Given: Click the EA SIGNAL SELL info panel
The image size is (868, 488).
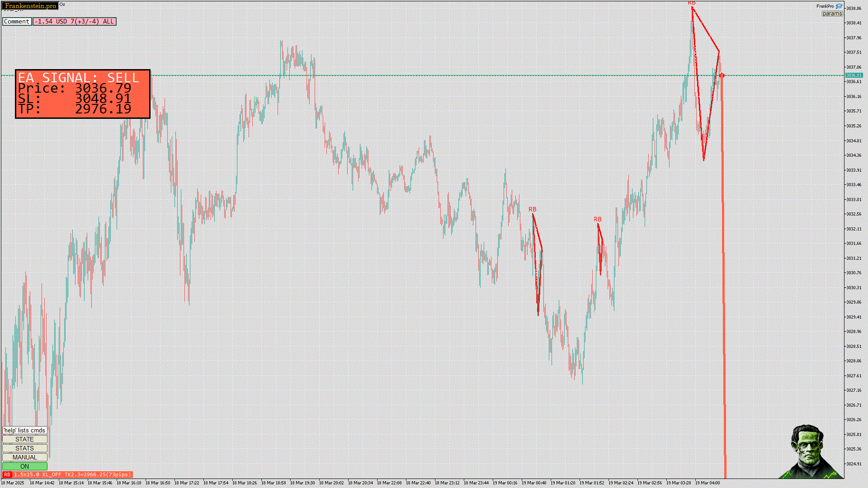Looking at the screenshot, I should click(x=82, y=94).
